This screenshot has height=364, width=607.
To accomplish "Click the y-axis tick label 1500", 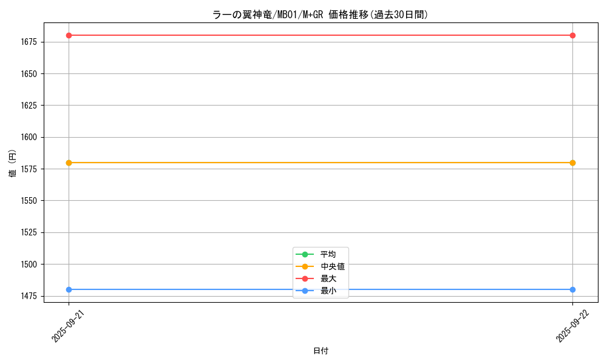I will coord(29,265).
